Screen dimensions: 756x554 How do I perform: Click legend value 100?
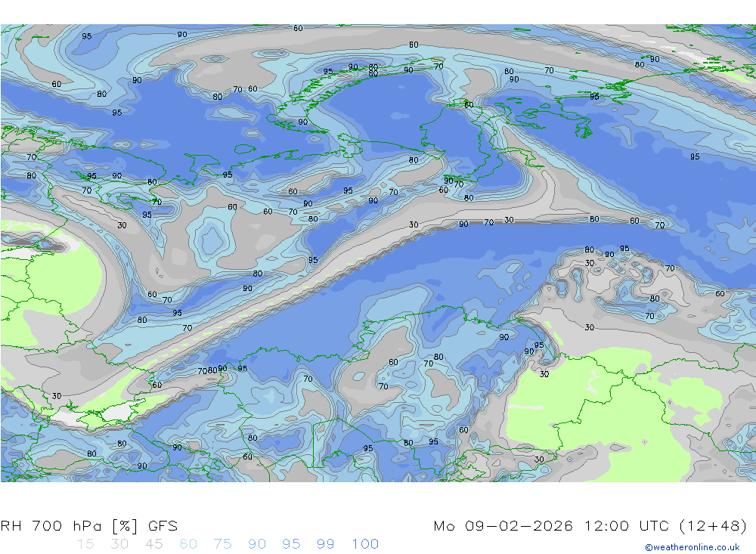[365, 544]
